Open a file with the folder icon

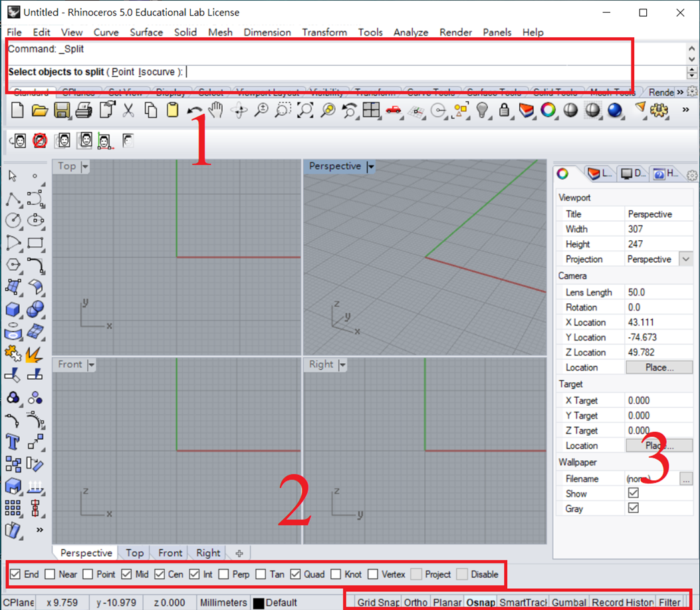[39, 110]
